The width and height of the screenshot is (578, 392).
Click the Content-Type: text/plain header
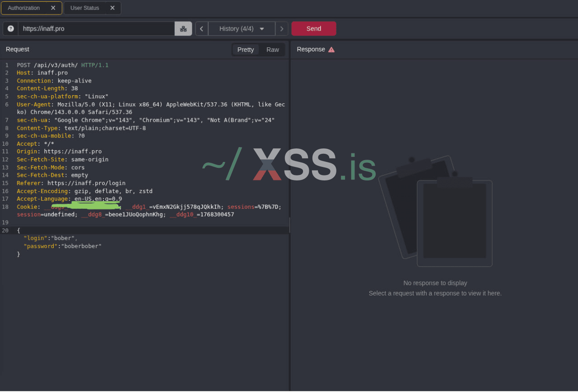[81, 128]
